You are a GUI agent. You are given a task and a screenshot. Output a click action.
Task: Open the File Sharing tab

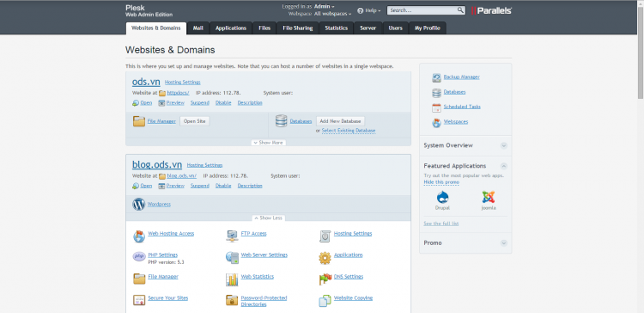pyautogui.click(x=298, y=28)
